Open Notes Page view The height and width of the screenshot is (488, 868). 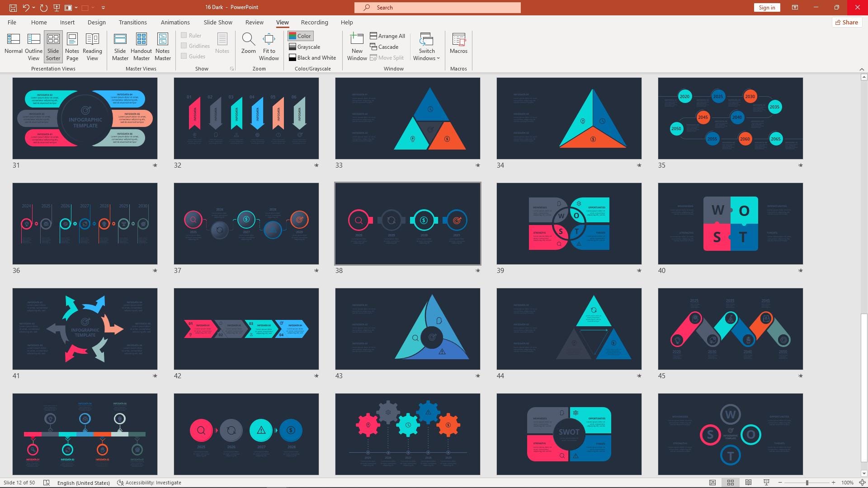tap(72, 47)
